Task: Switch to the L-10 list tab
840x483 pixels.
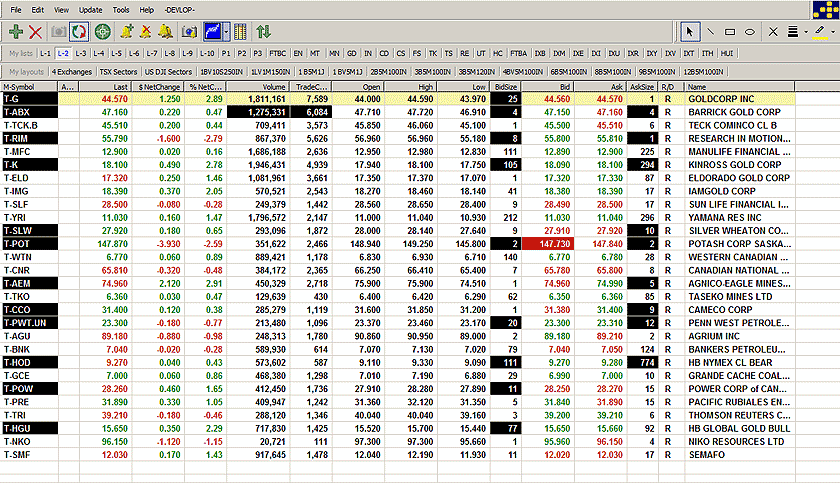Action: point(207,54)
